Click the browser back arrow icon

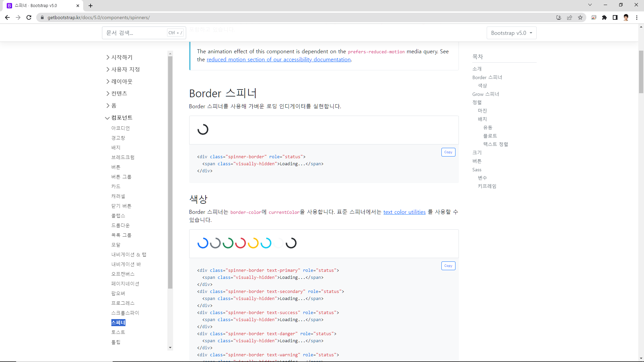pos(7,17)
